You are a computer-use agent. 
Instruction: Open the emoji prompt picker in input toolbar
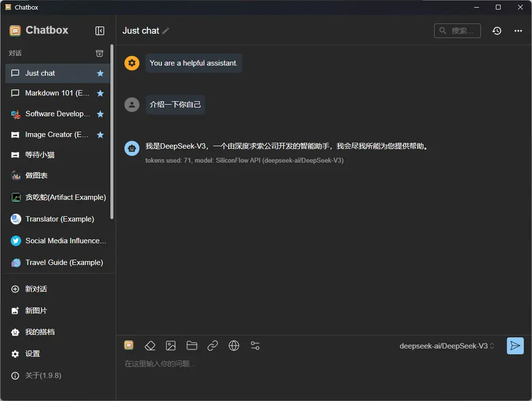[129, 346]
